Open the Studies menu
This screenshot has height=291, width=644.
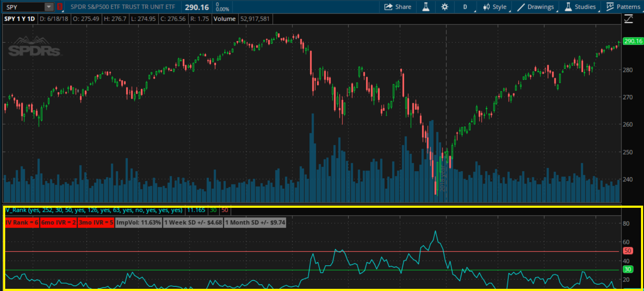tap(580, 7)
